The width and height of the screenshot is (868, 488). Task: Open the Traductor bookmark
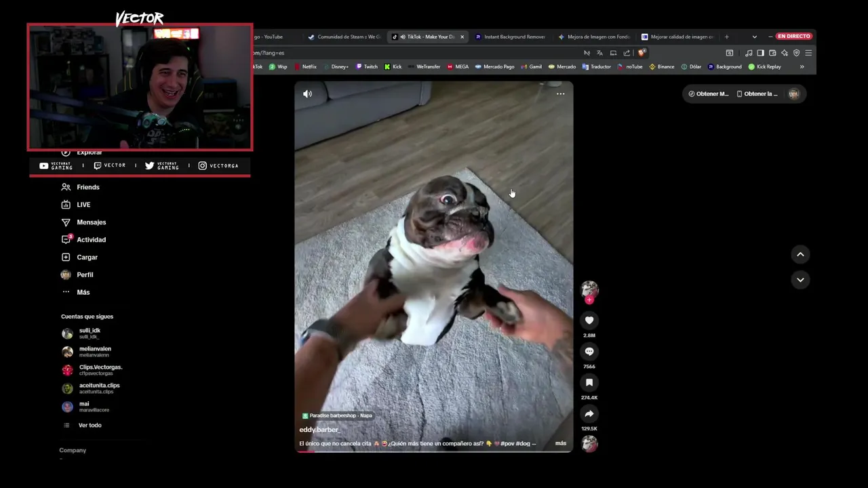(x=597, y=66)
